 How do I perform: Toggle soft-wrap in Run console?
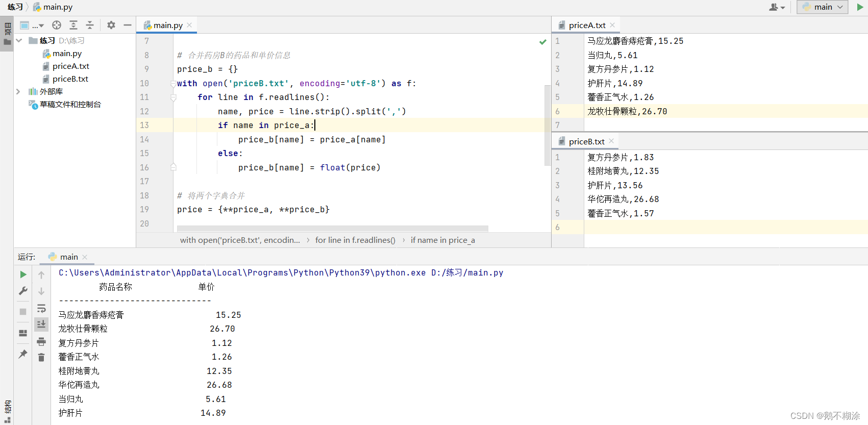(x=41, y=308)
